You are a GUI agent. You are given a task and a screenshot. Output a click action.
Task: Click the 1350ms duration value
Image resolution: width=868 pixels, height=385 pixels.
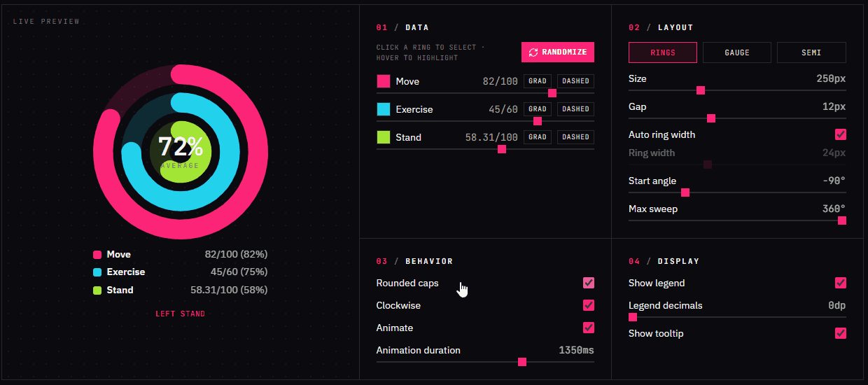click(x=576, y=350)
